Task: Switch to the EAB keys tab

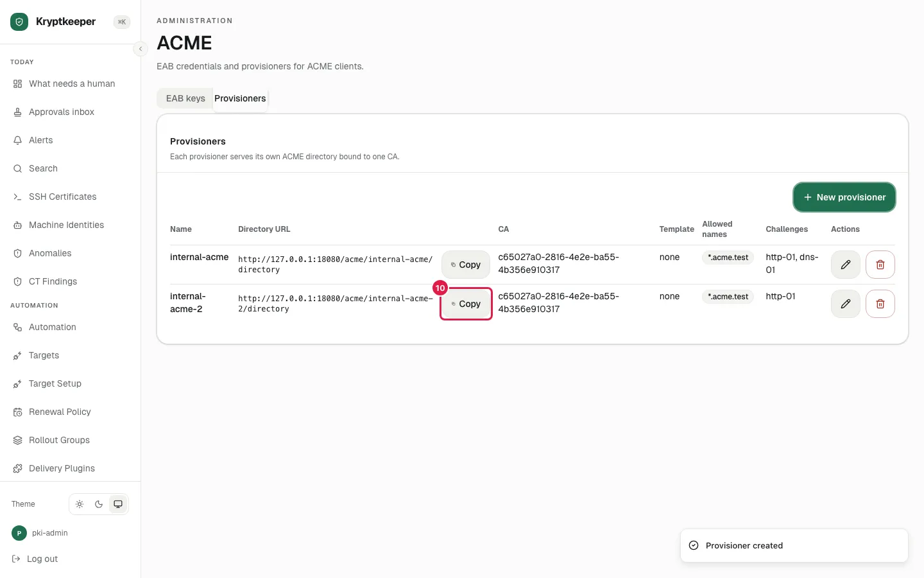Action: point(185,98)
